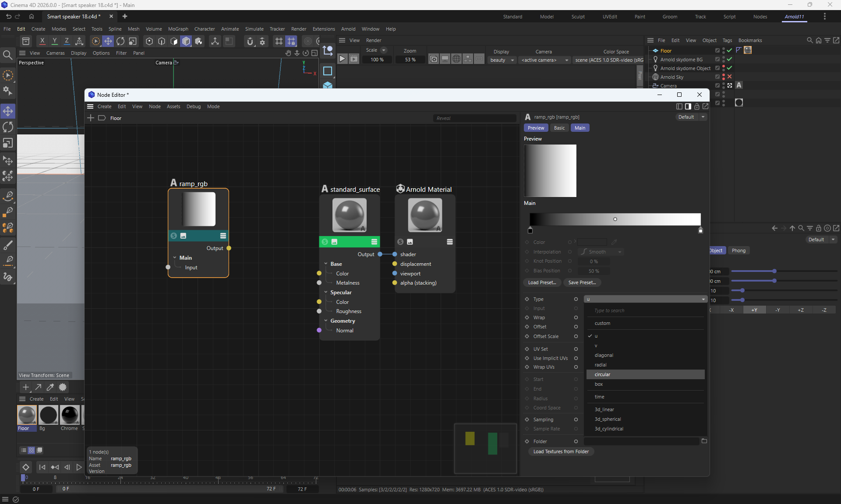Click the white gradient knot at ramp end
Viewport: 841px width, 504px height.
point(700,230)
